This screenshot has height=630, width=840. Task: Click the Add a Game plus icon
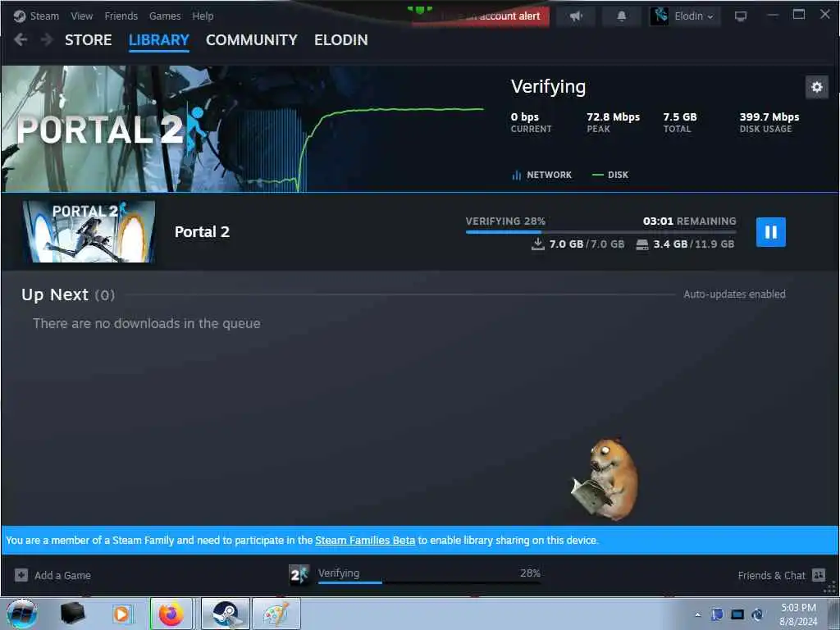tap(21, 575)
